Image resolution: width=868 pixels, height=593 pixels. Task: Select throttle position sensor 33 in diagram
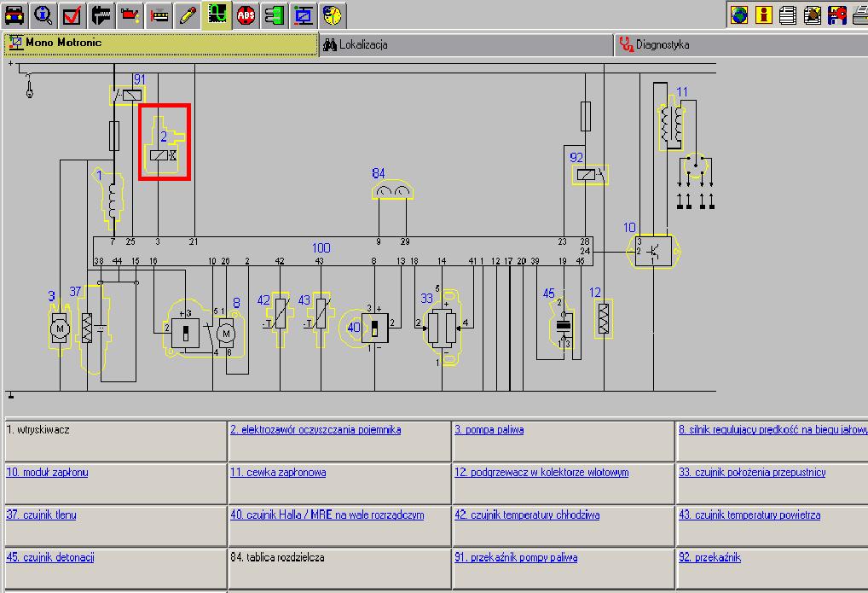443,327
